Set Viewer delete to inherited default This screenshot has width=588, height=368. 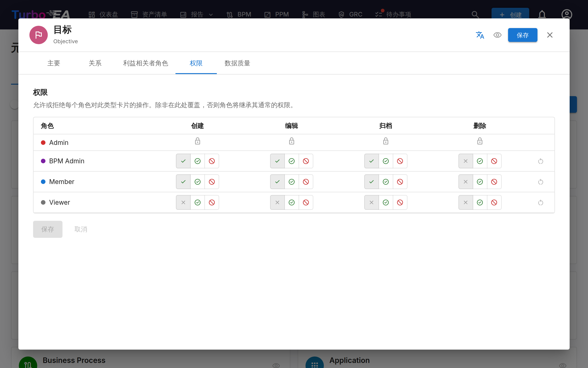click(x=466, y=202)
